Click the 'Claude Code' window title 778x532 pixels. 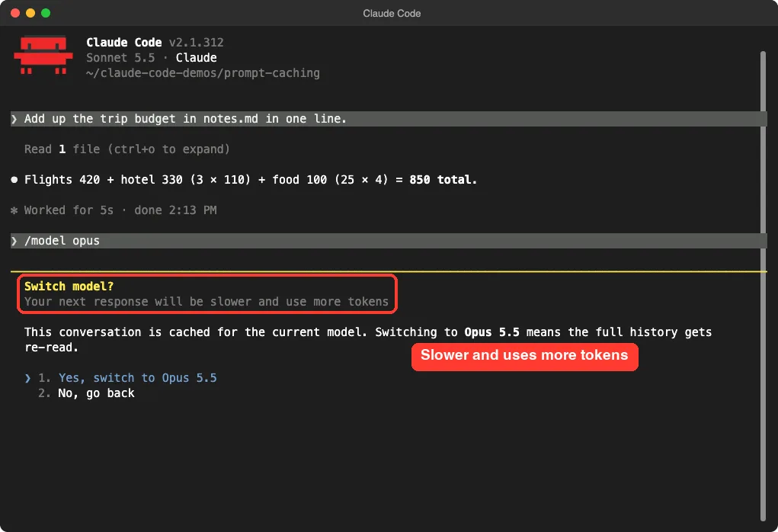coord(392,14)
